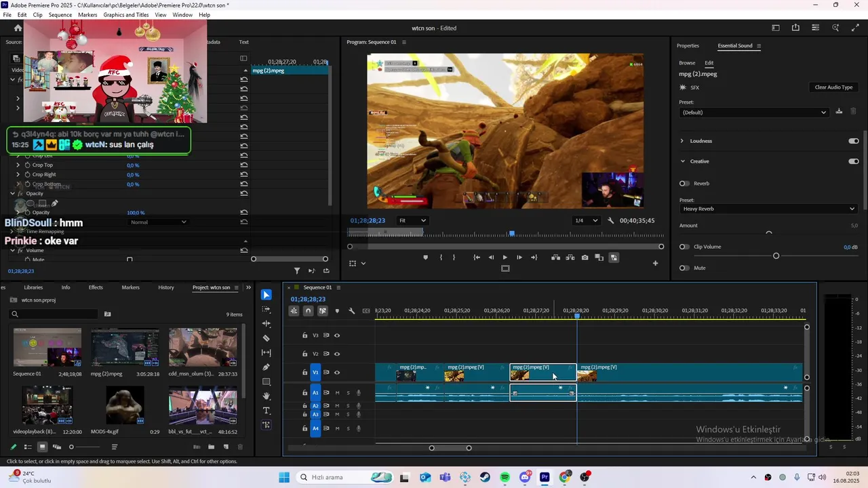Switch to the Properties tab
868x488 pixels.
pyautogui.click(x=688, y=46)
